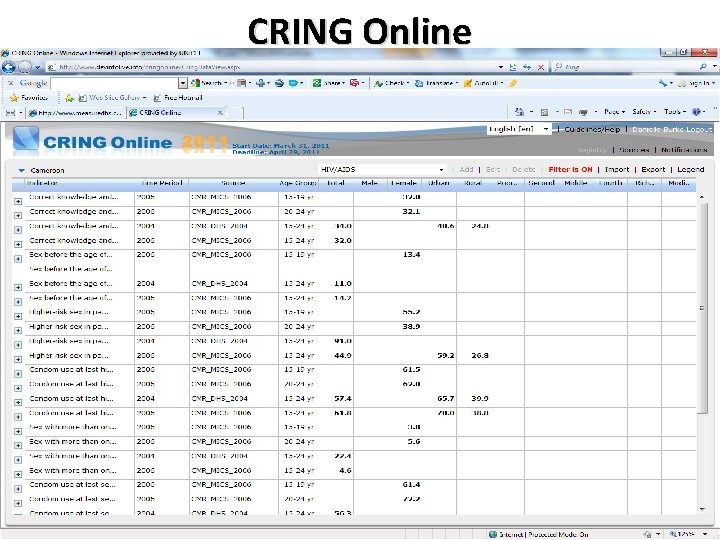Click the table scrollbar down arrow
This screenshot has height=540, width=720.
coord(702,509)
